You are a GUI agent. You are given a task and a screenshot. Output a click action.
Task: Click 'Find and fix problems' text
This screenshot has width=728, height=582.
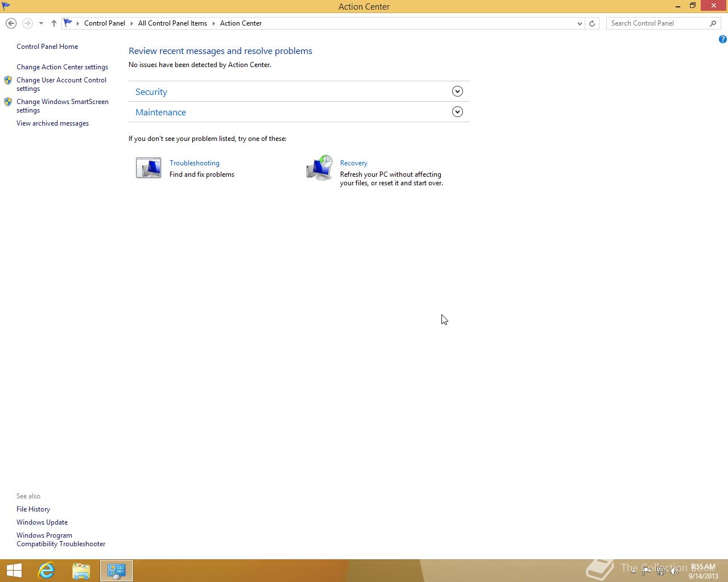tap(202, 174)
